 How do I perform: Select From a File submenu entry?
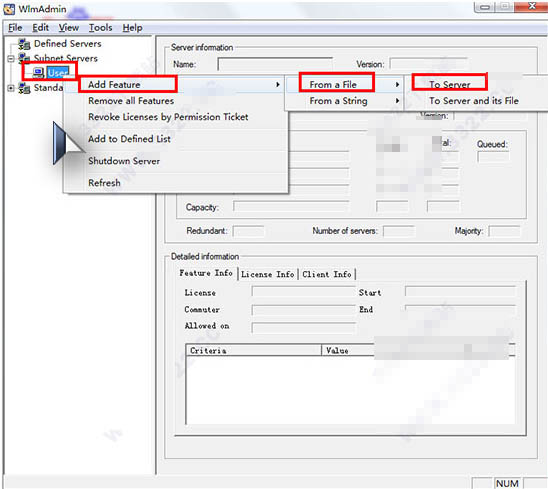coord(333,85)
